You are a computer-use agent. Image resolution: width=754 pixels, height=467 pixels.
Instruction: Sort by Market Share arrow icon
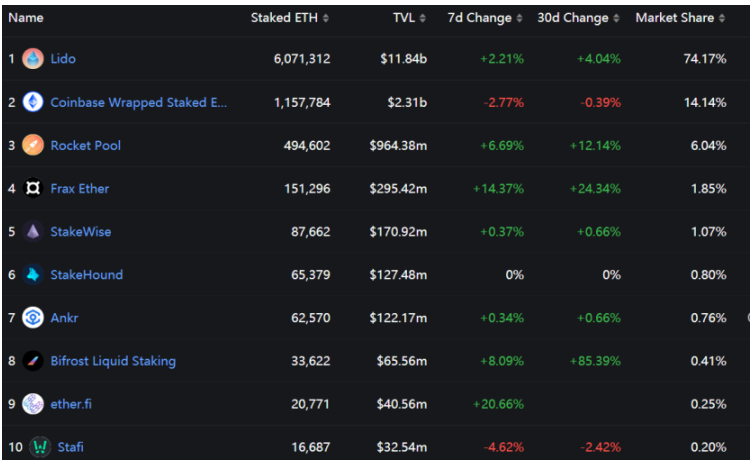[721, 18]
